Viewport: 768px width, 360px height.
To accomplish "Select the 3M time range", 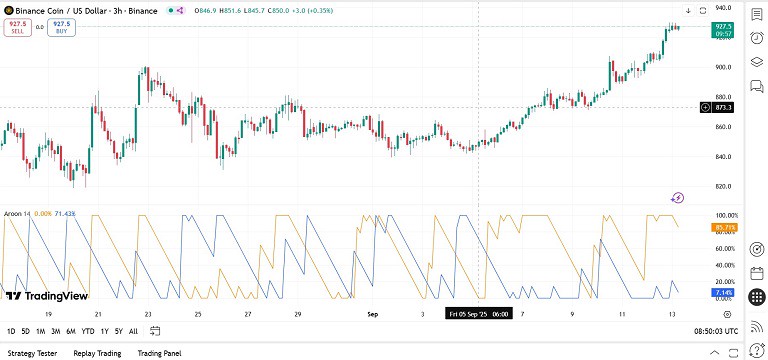I will point(56,332).
